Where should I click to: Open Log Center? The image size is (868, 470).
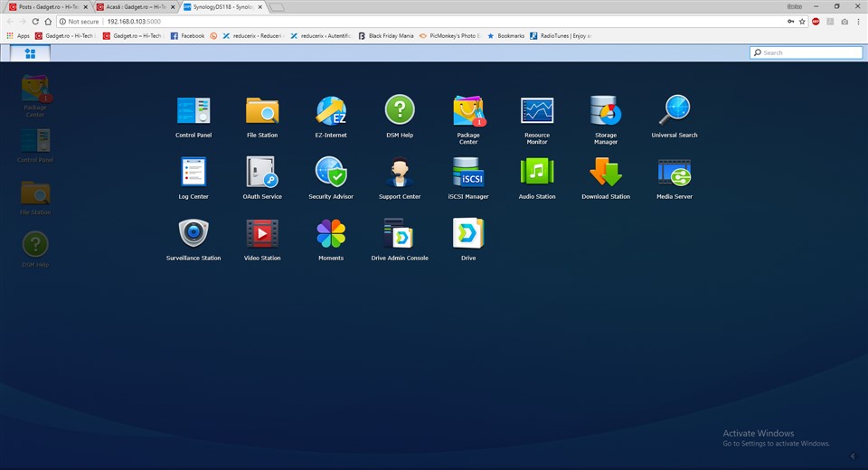pyautogui.click(x=193, y=173)
